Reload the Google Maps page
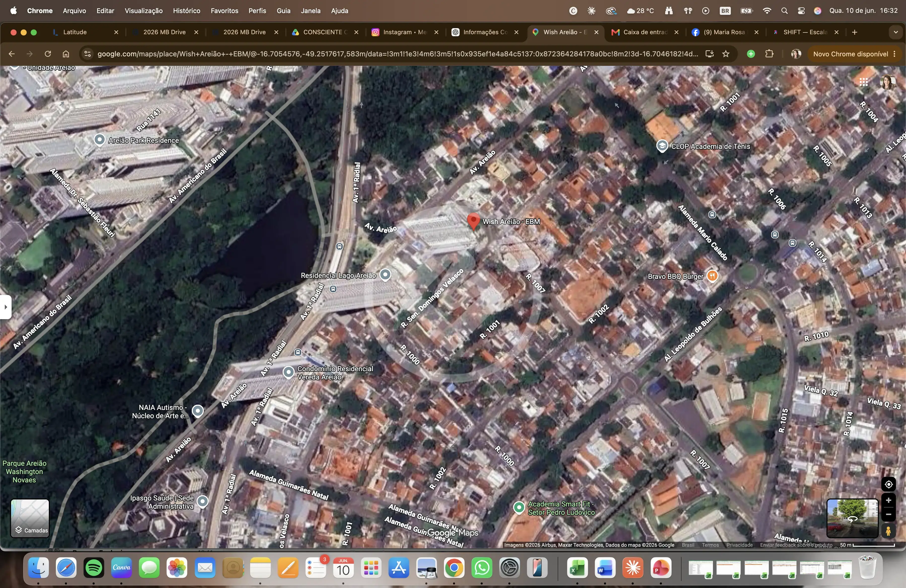Screen dimensions: 906x588 pos(48,54)
